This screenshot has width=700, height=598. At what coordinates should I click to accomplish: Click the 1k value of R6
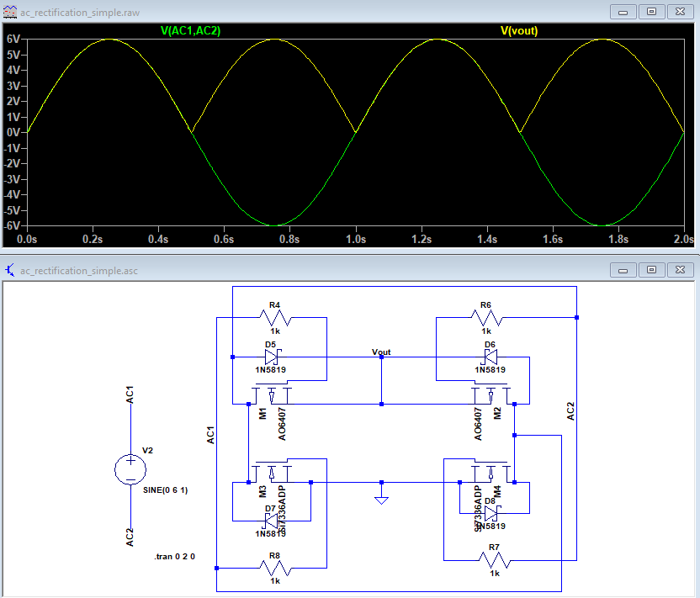pyautogui.click(x=486, y=331)
